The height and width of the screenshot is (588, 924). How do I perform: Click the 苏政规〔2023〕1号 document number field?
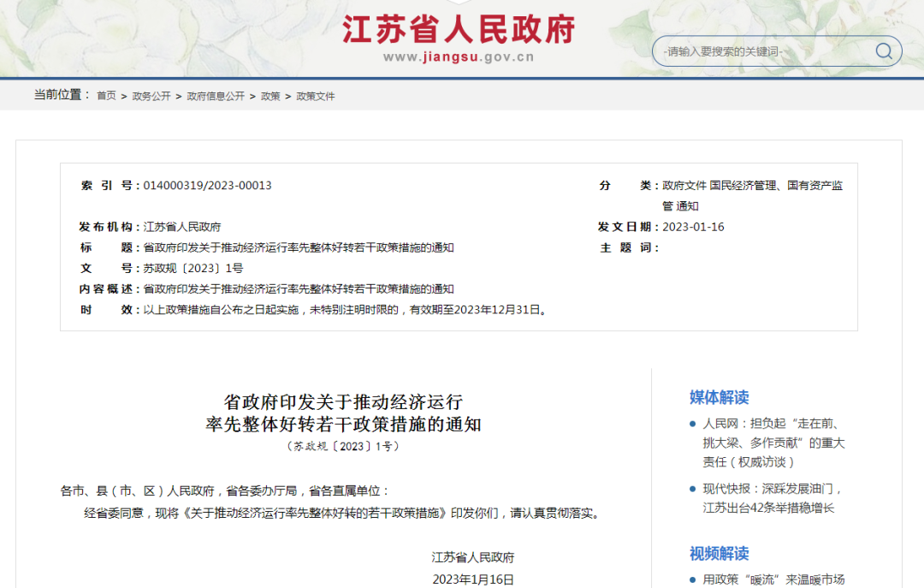point(193,268)
